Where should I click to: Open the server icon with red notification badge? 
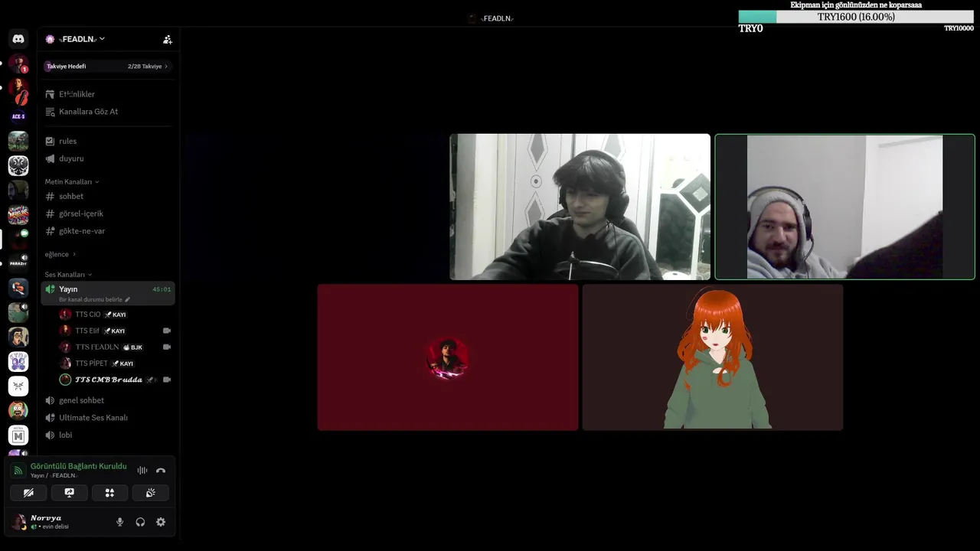(18, 64)
